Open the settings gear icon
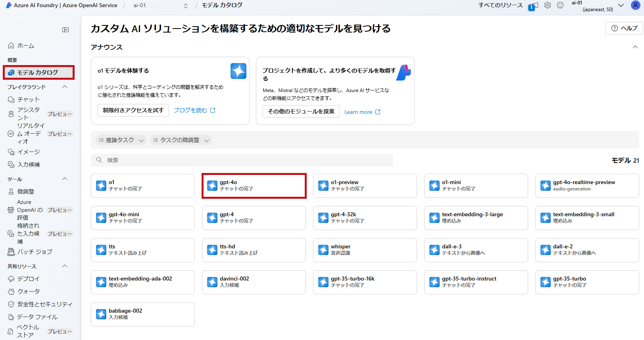The width and height of the screenshot is (644, 340). (548, 5)
